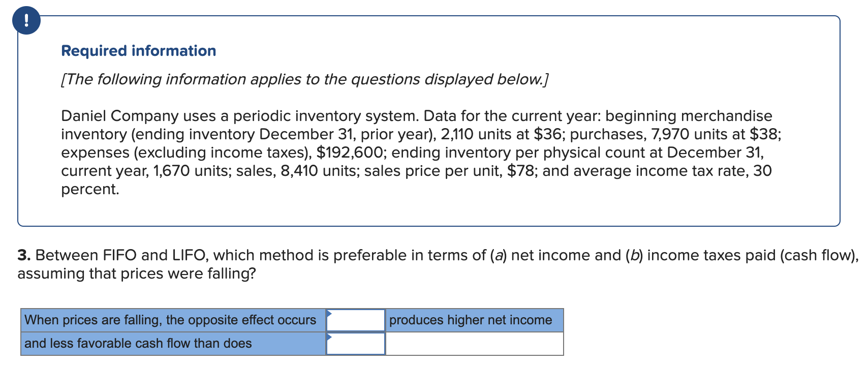Click inside the first empty answer field

pos(356,320)
